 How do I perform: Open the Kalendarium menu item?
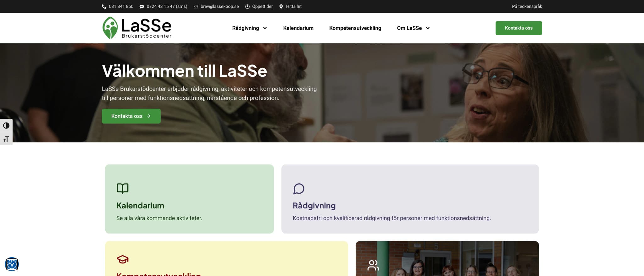point(298,28)
